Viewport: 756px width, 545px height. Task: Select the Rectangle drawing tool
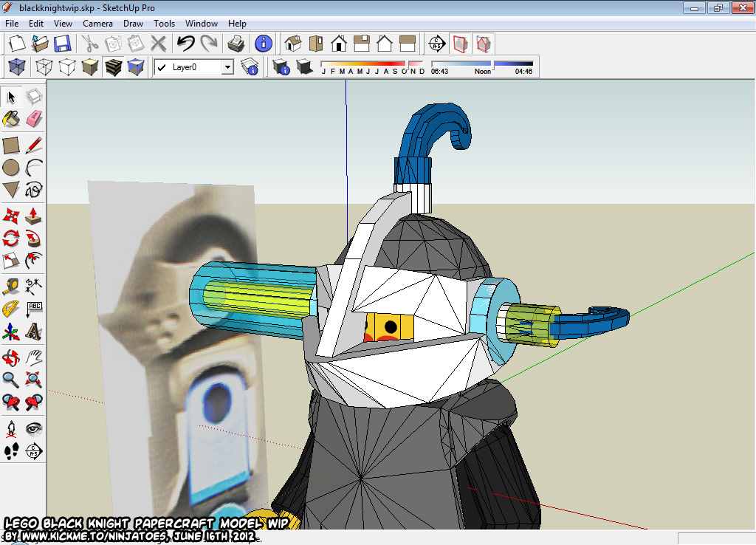point(10,145)
